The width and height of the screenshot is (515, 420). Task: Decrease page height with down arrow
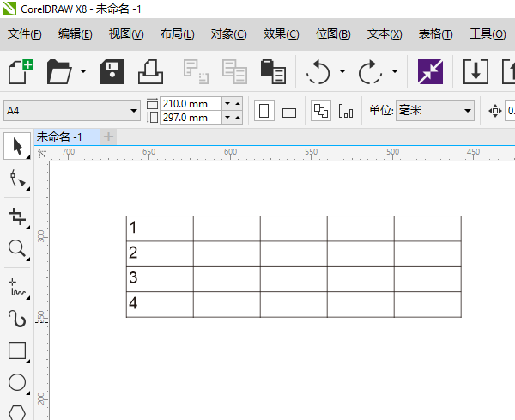pyautogui.click(x=227, y=118)
